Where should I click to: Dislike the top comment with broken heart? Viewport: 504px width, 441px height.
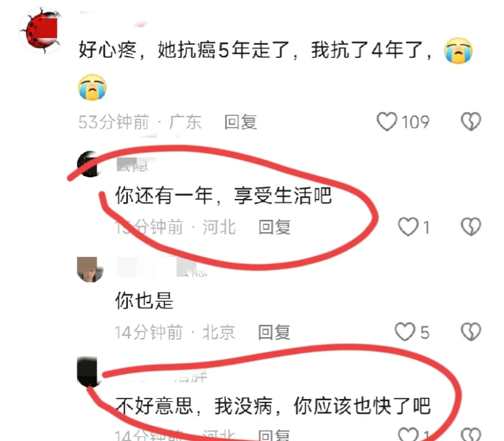click(471, 122)
